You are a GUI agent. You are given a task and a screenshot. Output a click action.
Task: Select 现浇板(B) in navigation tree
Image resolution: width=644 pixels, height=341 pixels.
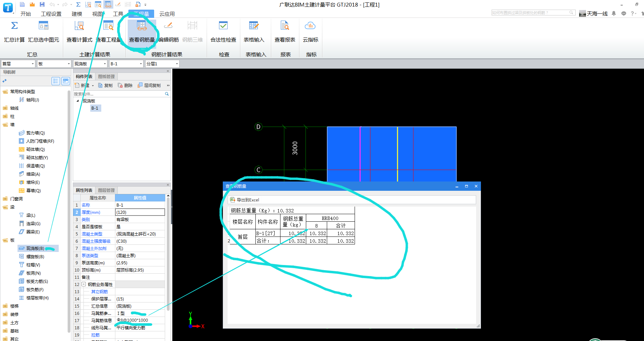pos(35,249)
